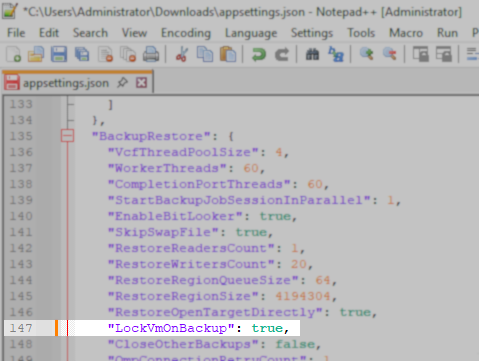Viewport: 479px width, 361px height.
Task: Click the "EnableBitLooker" key
Action: pos(175,216)
